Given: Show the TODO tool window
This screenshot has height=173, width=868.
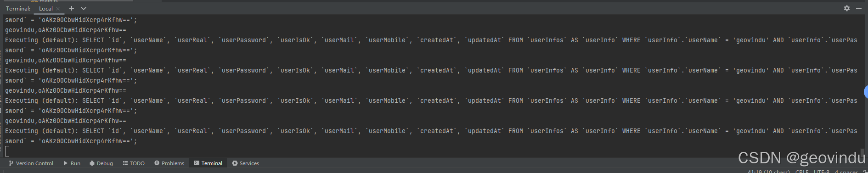Looking at the screenshot, I should pos(134,163).
